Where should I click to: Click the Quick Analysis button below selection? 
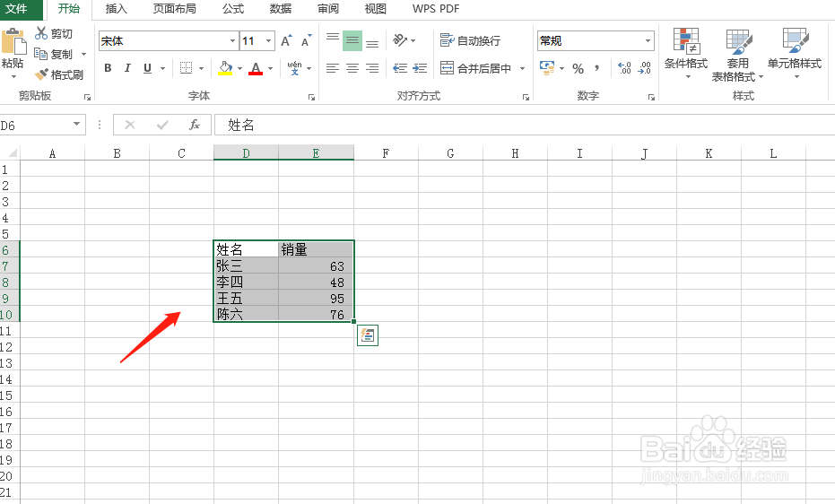[x=368, y=335]
